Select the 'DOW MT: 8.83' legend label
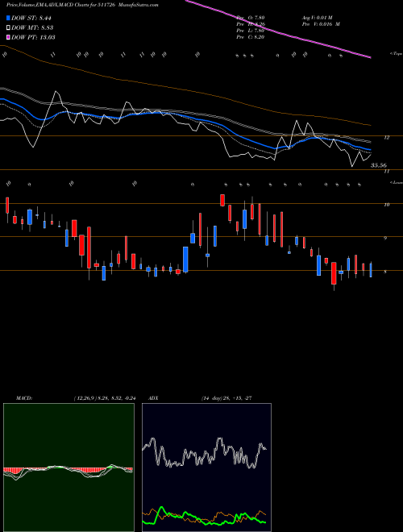Image resolution: width=403 pixels, height=532 pixels. (x=32, y=28)
